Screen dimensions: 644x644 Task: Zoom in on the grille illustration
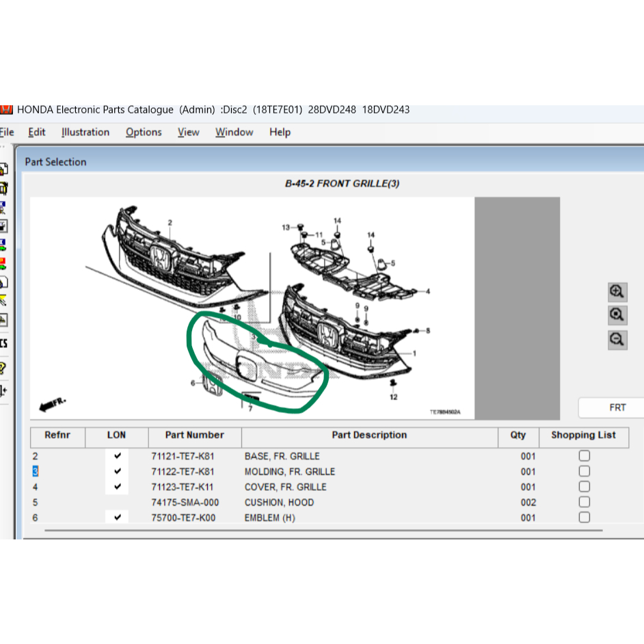pyautogui.click(x=617, y=292)
